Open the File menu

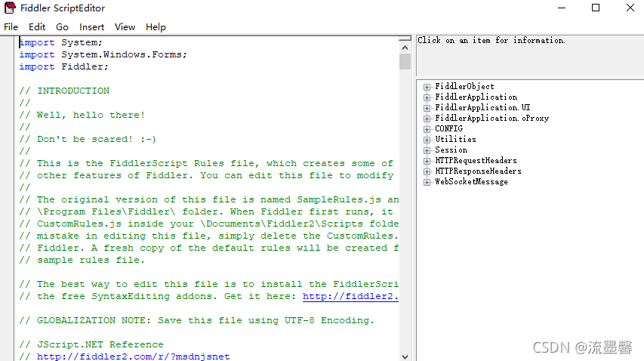tap(11, 27)
